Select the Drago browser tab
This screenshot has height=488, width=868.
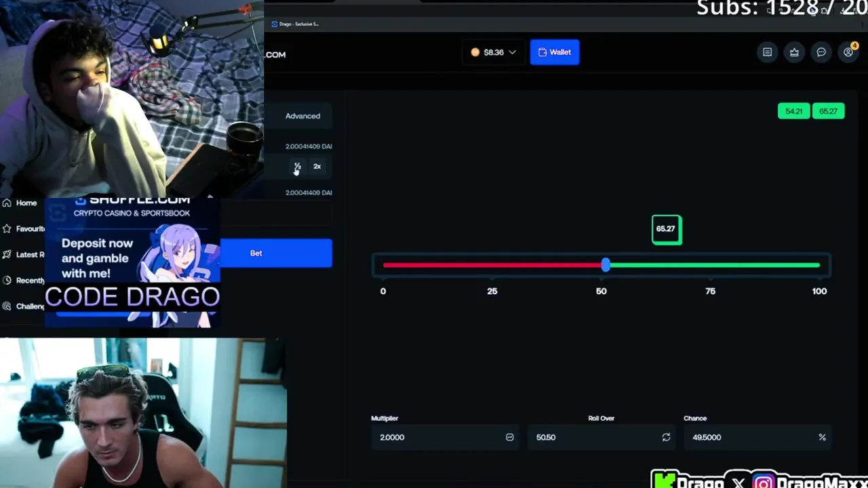pyautogui.click(x=295, y=24)
